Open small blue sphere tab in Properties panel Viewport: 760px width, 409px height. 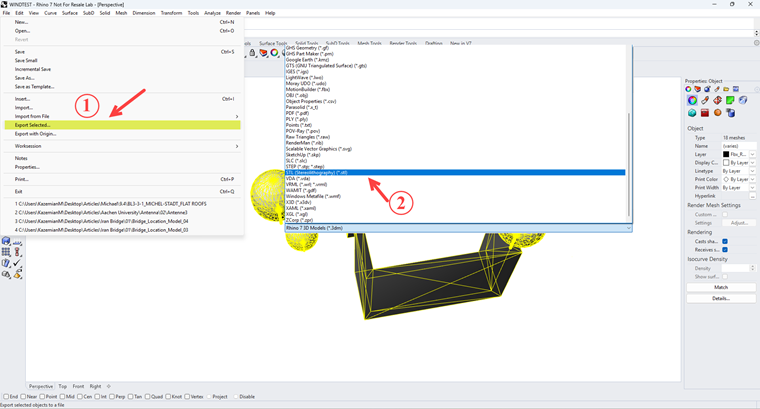click(707, 89)
